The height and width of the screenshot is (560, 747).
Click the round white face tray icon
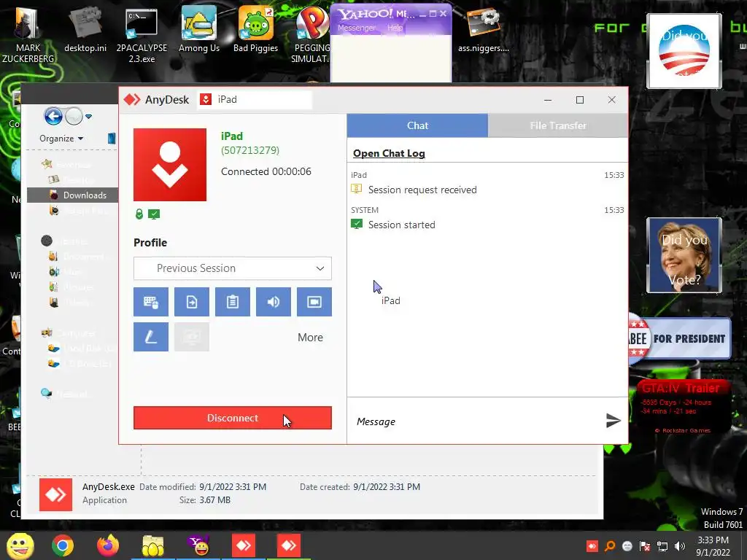click(x=627, y=546)
